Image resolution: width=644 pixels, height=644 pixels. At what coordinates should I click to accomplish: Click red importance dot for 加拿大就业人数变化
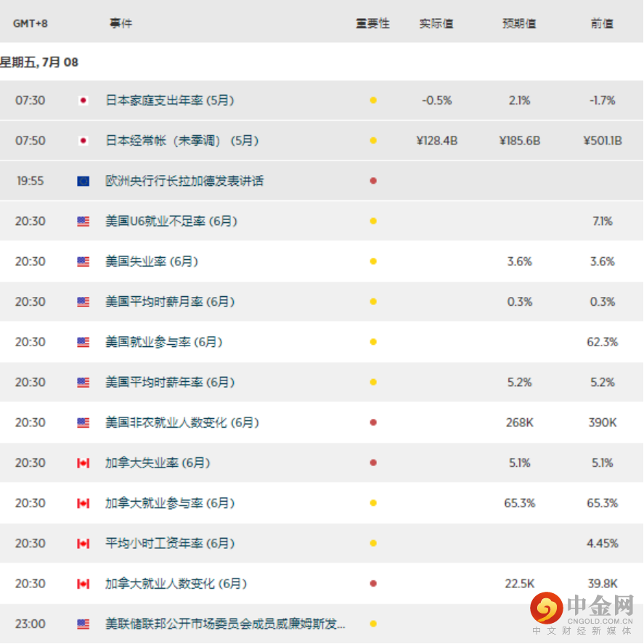tap(373, 583)
